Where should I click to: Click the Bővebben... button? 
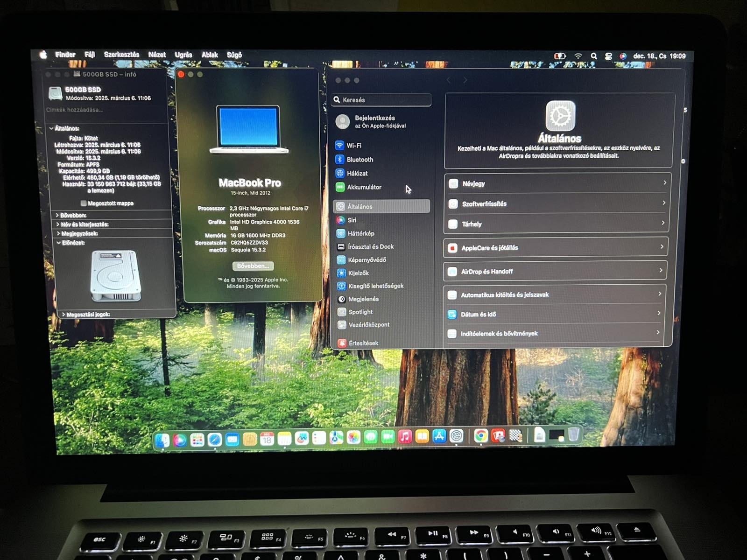pos(253,266)
